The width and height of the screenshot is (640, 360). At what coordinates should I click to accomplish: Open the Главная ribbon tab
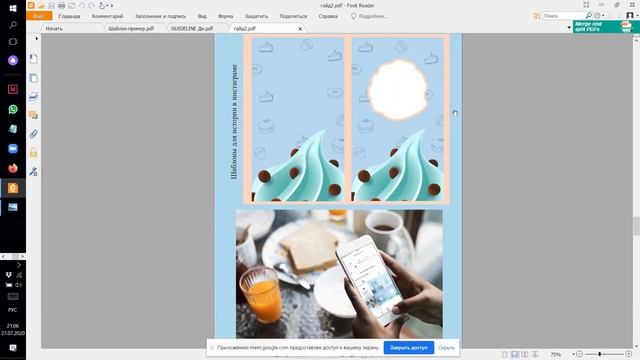(69, 16)
